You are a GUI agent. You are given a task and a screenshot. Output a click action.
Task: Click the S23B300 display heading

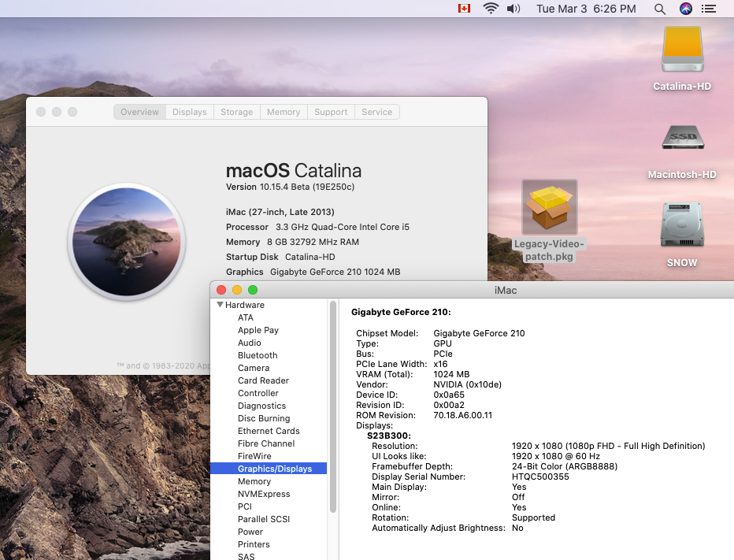click(389, 436)
